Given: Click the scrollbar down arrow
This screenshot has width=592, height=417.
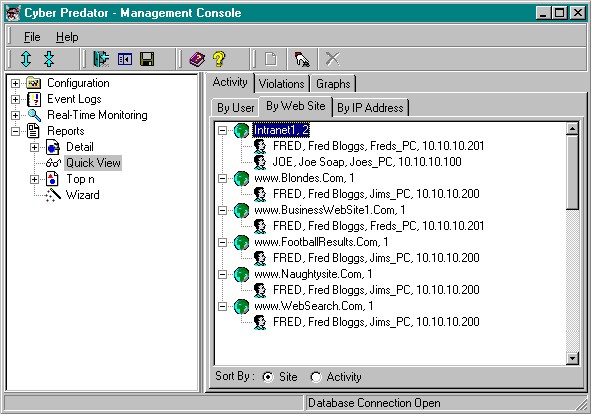Looking at the screenshot, I should click(x=572, y=358).
